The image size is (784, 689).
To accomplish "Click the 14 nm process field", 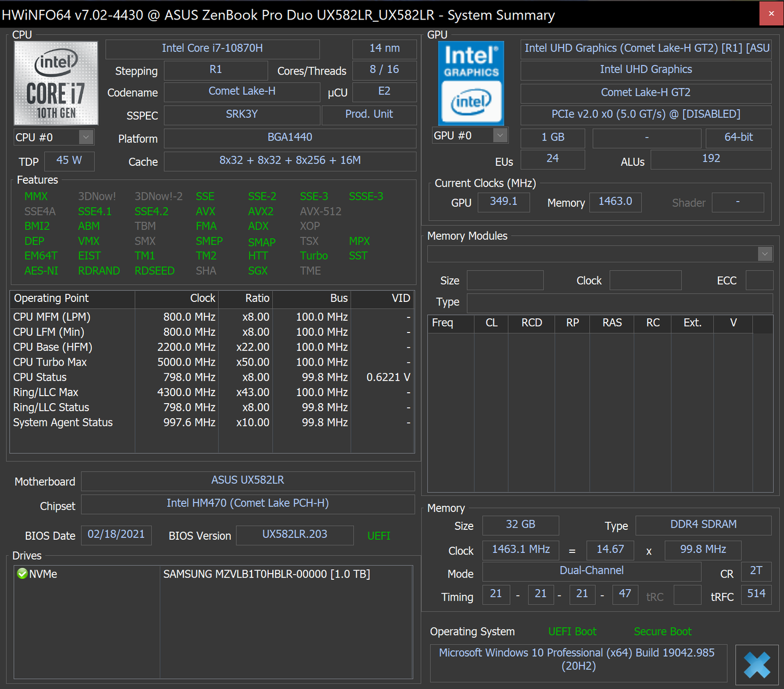I will click(x=384, y=49).
